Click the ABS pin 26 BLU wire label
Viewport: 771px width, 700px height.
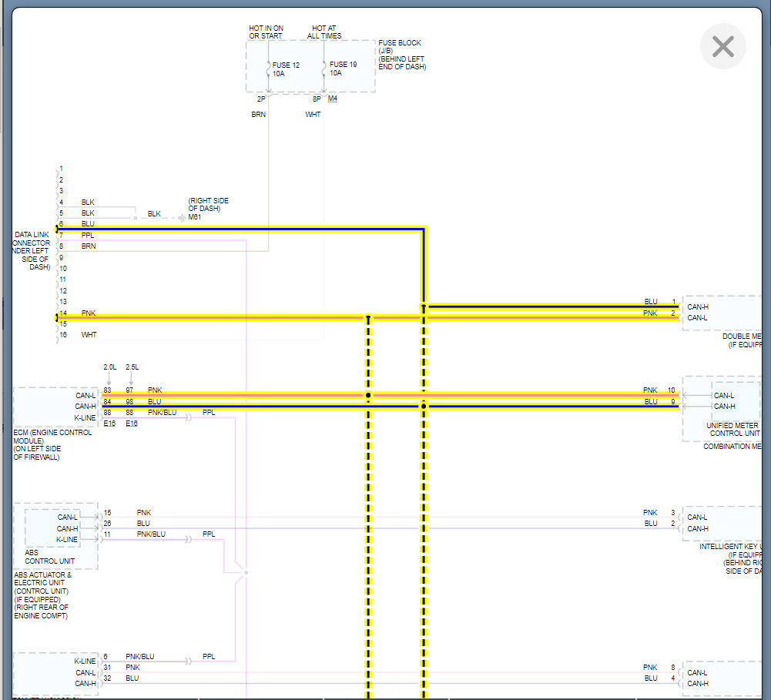pos(143,523)
